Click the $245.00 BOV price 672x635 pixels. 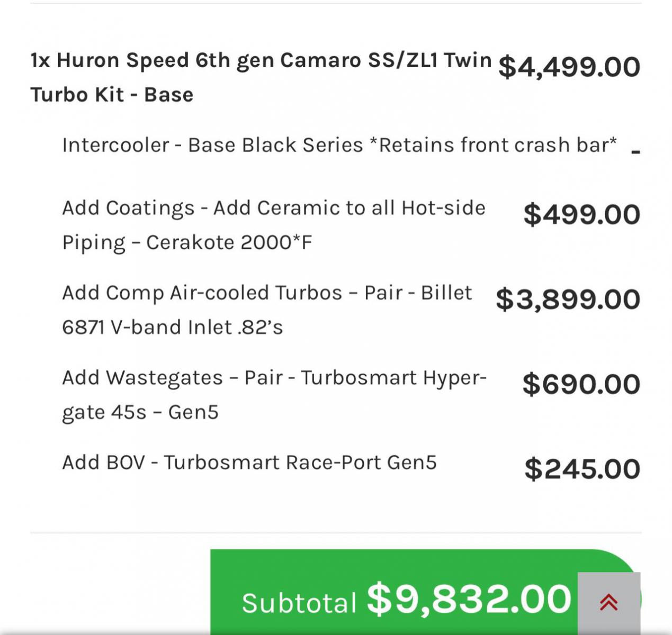pyautogui.click(x=582, y=469)
